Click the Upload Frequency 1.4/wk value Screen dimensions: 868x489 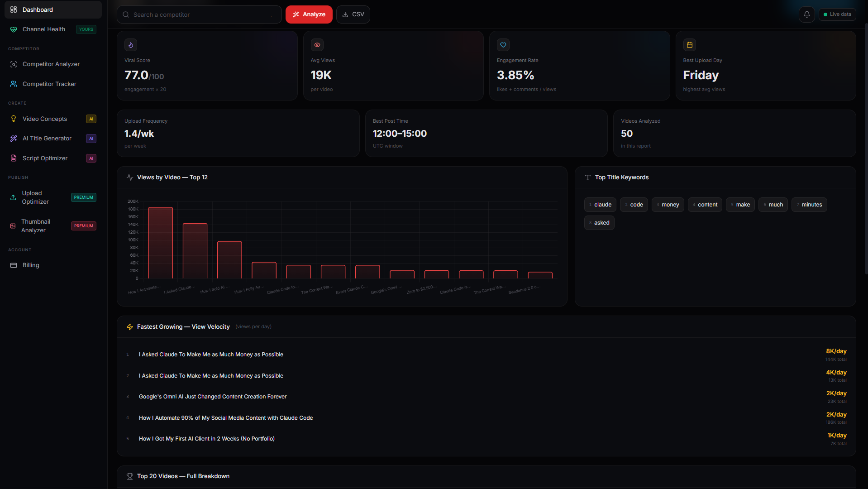(139, 134)
